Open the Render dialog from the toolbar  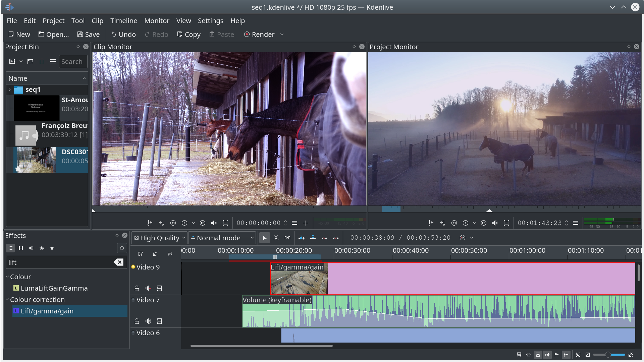tap(260, 34)
